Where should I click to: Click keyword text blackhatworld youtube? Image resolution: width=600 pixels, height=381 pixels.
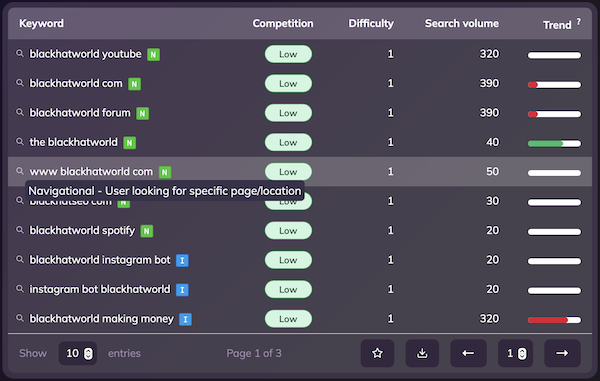(x=85, y=54)
